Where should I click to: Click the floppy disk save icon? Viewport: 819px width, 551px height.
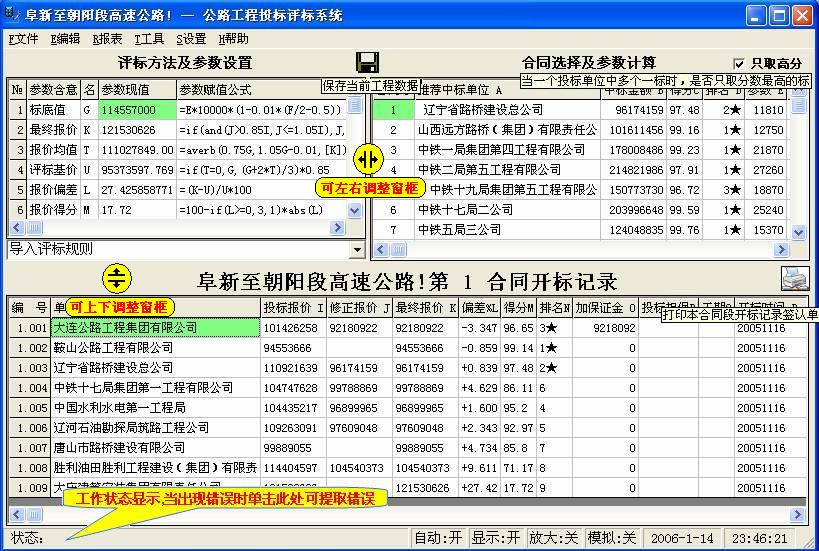coord(367,62)
